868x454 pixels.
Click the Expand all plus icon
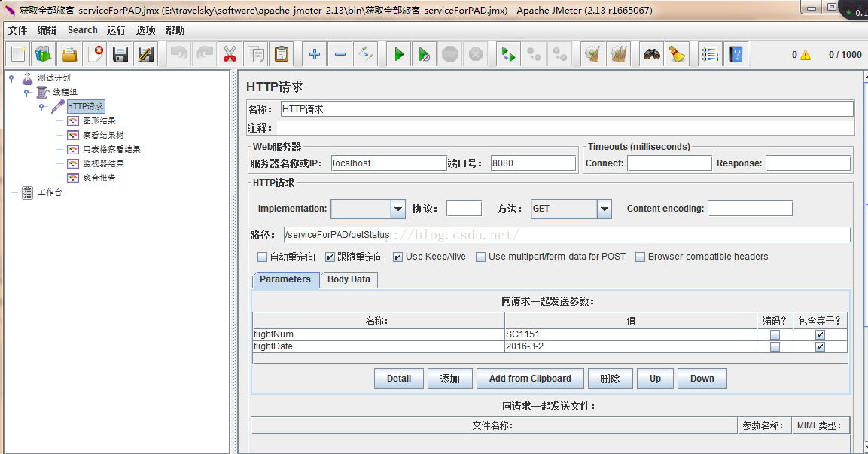315,54
